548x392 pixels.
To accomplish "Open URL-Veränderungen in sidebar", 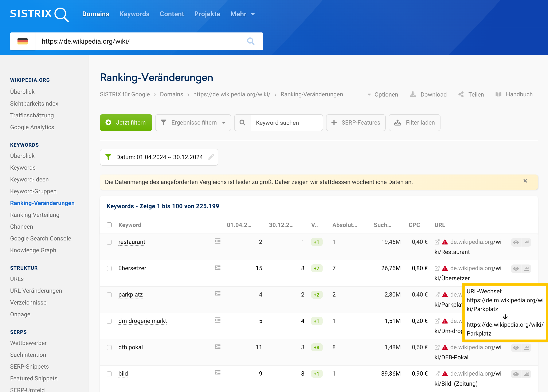I will [36, 291].
